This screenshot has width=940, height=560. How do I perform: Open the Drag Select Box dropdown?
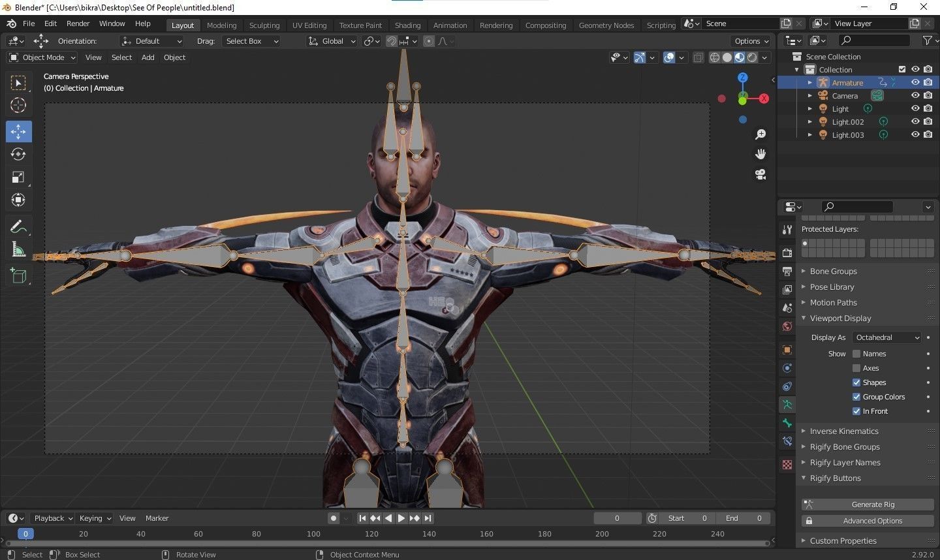251,41
